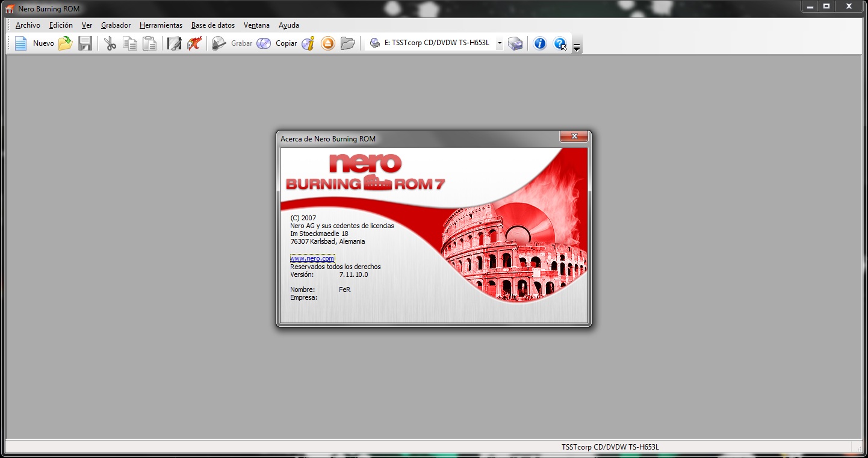
Task: Click the Copiar text button
Action: 287,43
